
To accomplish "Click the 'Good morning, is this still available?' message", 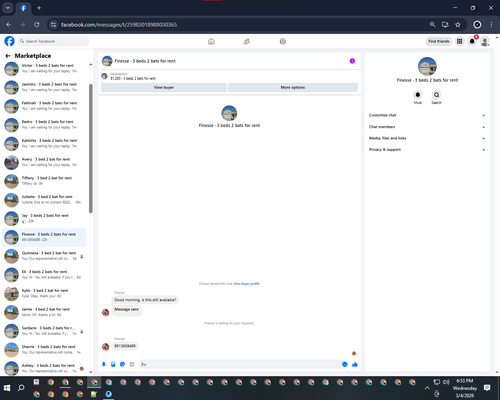I will tap(145, 300).
